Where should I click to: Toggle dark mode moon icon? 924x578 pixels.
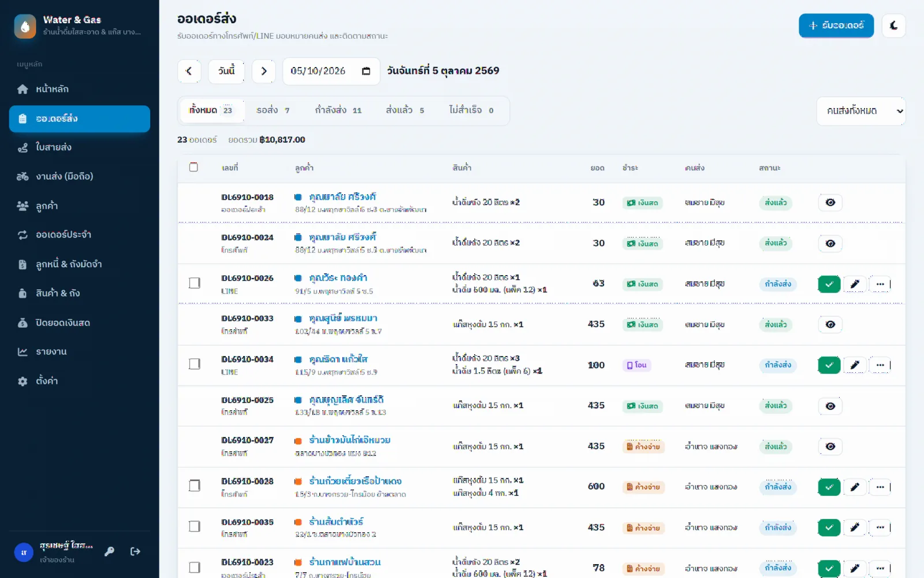pos(893,25)
